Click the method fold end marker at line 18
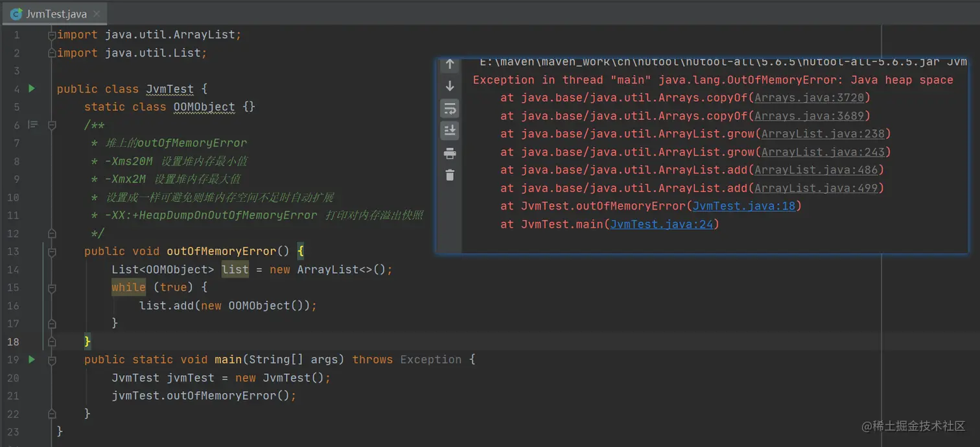 (52, 341)
